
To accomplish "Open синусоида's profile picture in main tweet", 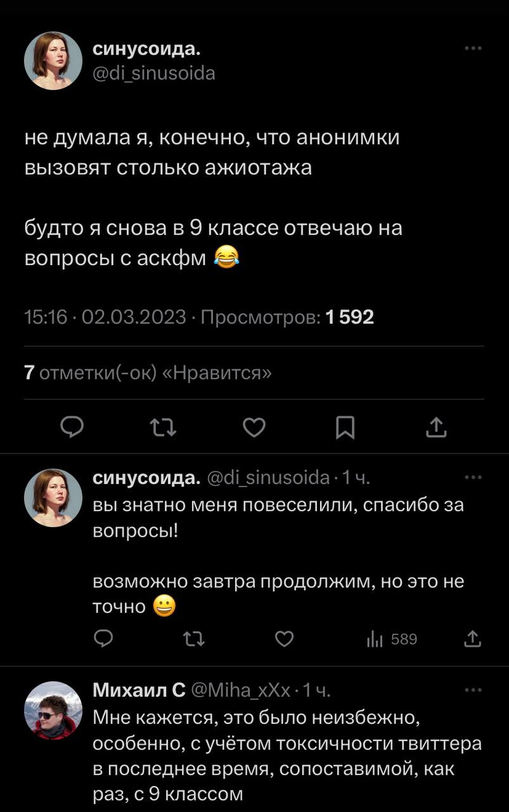I will point(53,61).
